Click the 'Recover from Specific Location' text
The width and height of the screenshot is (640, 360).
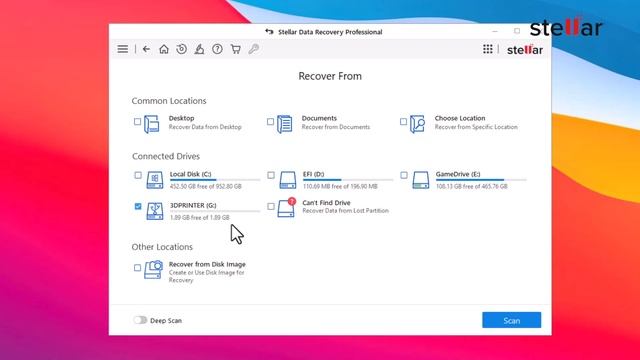476,127
